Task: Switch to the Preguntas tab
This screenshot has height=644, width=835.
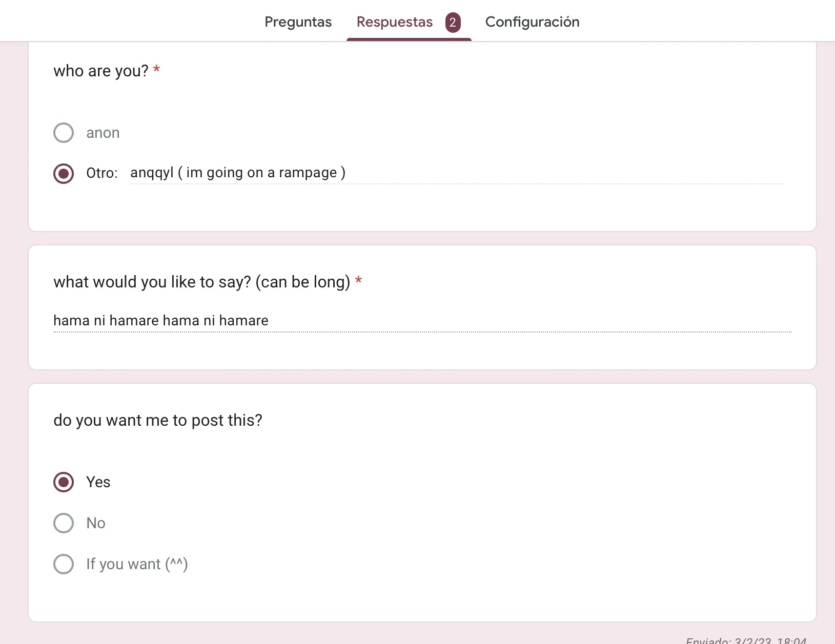Action: [x=298, y=22]
